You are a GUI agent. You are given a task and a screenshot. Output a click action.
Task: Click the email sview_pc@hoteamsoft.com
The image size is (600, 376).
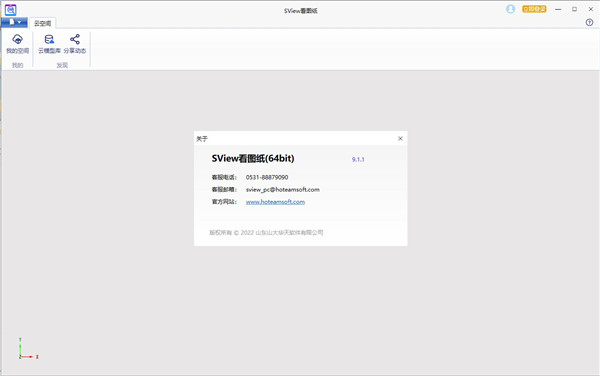pos(283,189)
